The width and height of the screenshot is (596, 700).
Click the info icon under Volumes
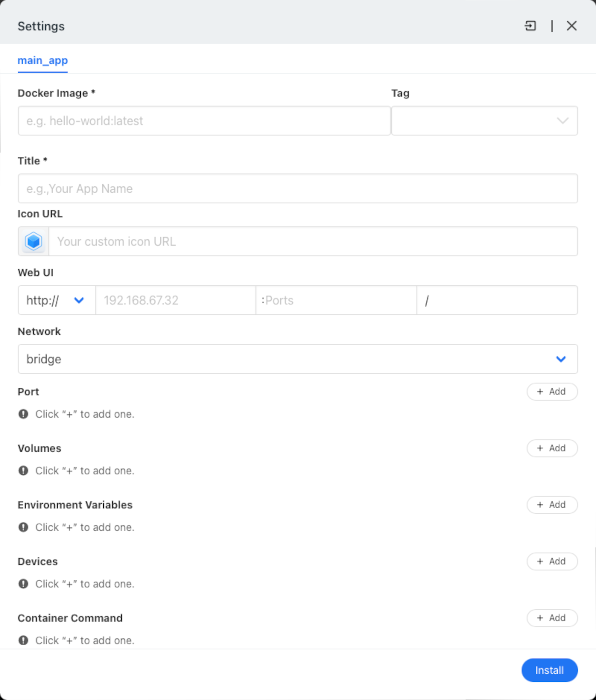[x=23, y=471]
